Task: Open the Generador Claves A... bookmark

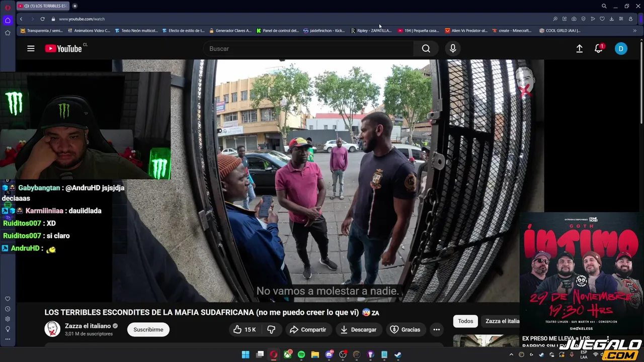Action: [230, 31]
